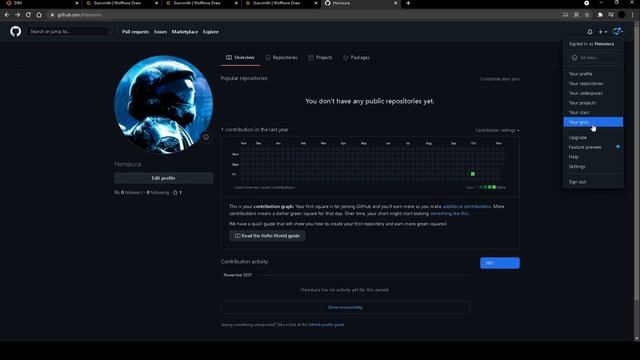Viewport: 640px width, 360px height.
Task: Toggle the user avatar menu in header
Action: 618,31
